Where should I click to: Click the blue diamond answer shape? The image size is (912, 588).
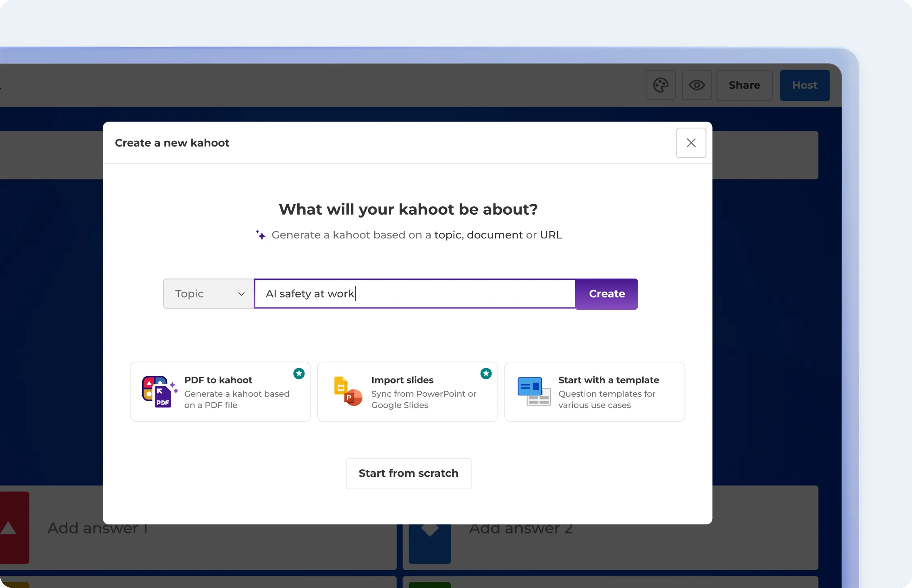point(430,530)
